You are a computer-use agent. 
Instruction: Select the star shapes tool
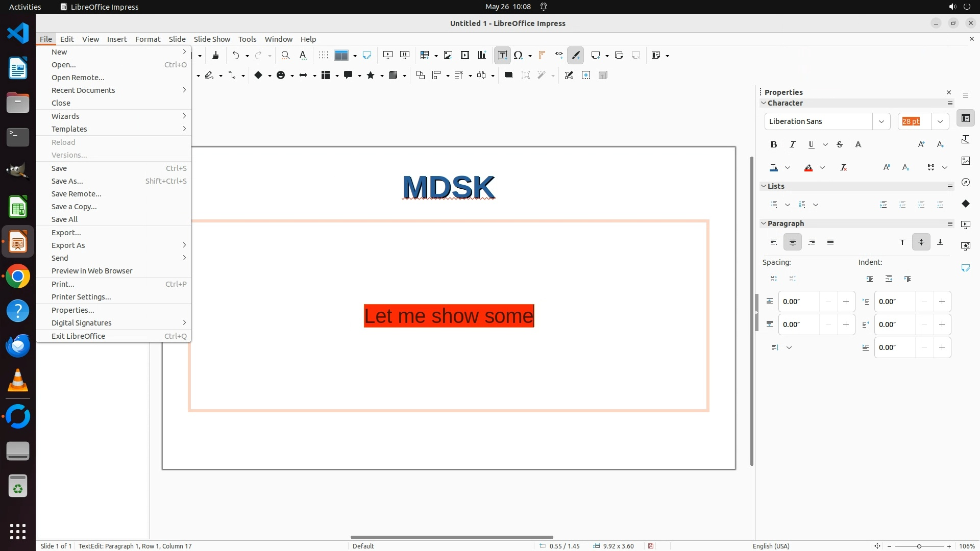tap(371, 75)
